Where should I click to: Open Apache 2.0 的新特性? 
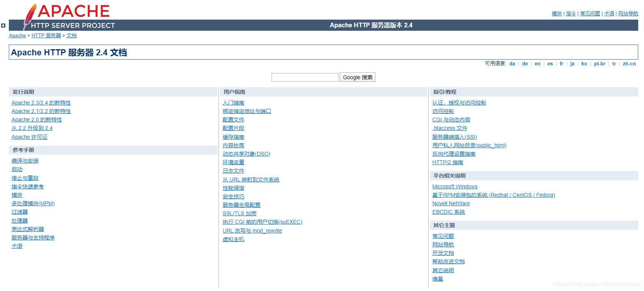point(37,120)
